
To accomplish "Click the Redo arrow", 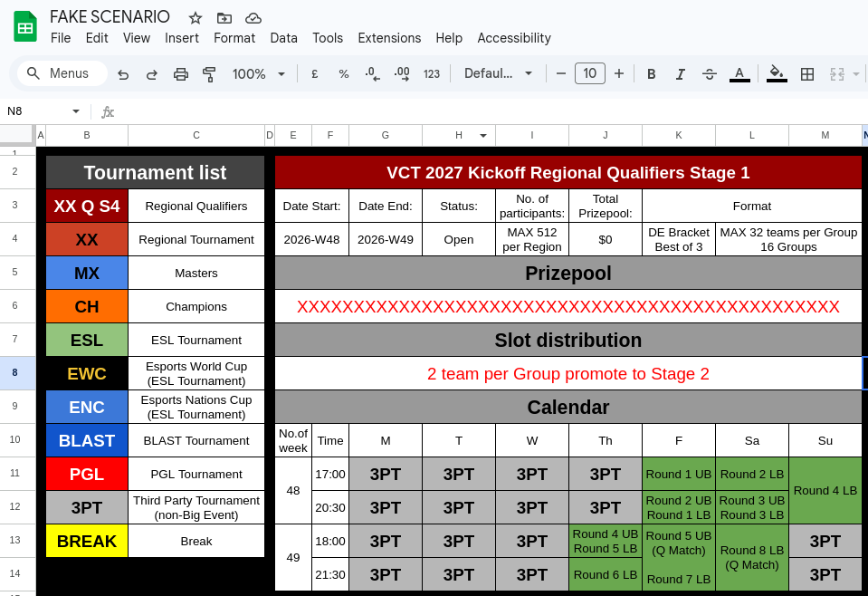I will point(152,73).
